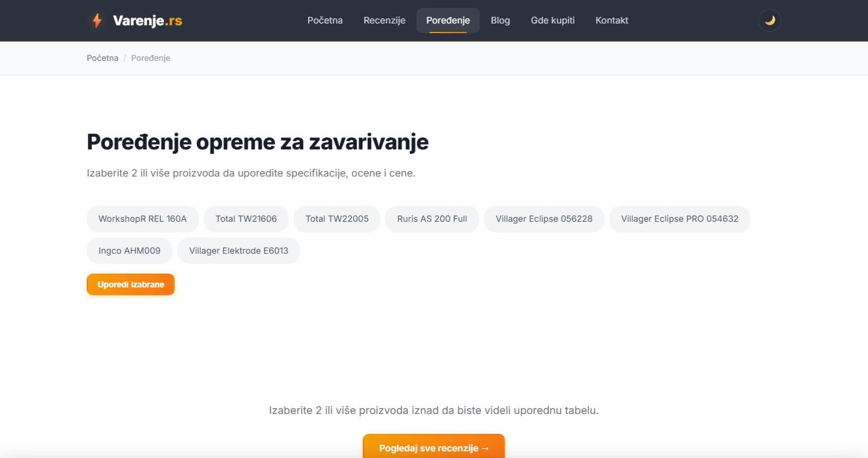Select the Poređenje navigation tab
The width and height of the screenshot is (868, 458).
(x=448, y=20)
